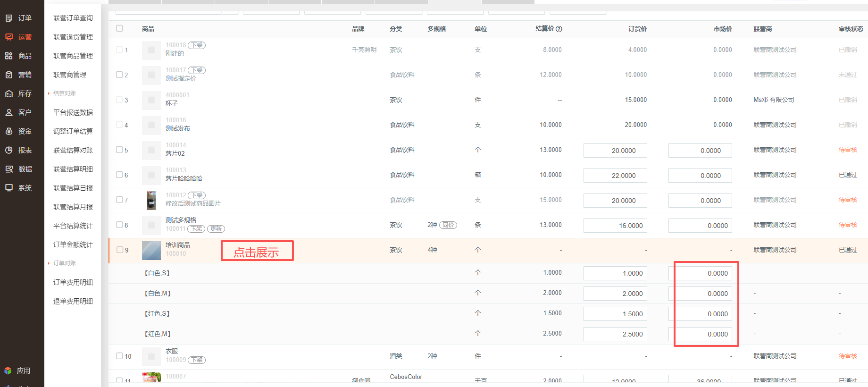
Task: Launch the 应用 cube icon
Action: point(8,370)
